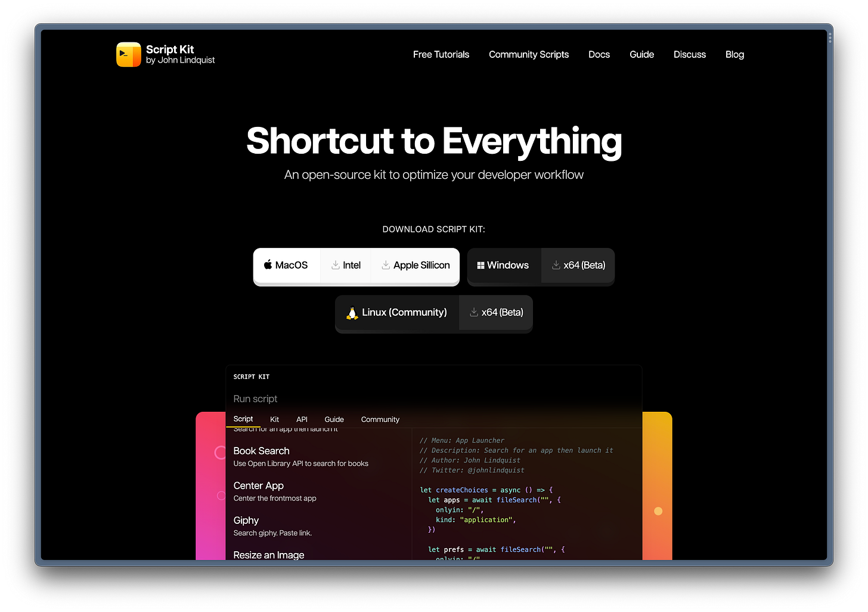Click the open-source kit subtitle text
The height and width of the screenshot is (612, 868).
[434, 175]
